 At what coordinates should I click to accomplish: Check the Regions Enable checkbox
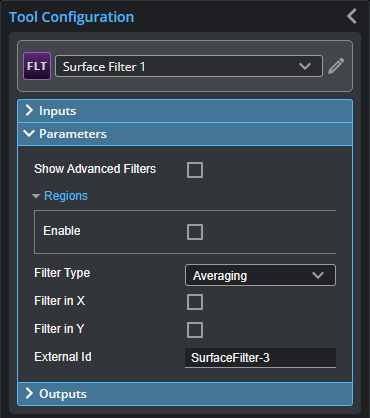(195, 232)
